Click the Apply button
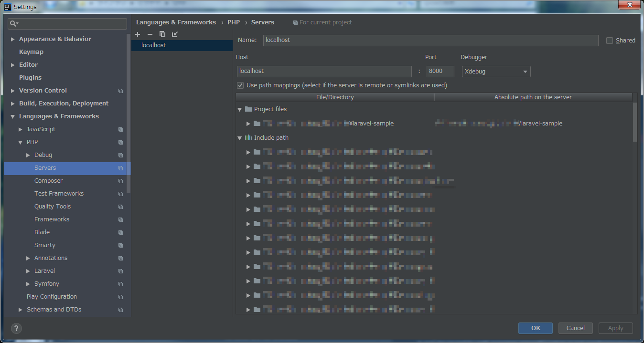This screenshot has width=644, height=343. 615,328
